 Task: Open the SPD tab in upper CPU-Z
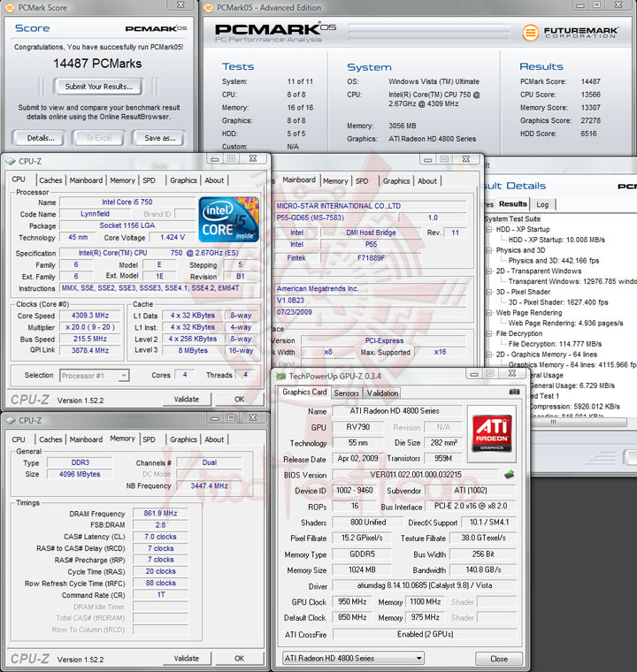click(x=150, y=180)
